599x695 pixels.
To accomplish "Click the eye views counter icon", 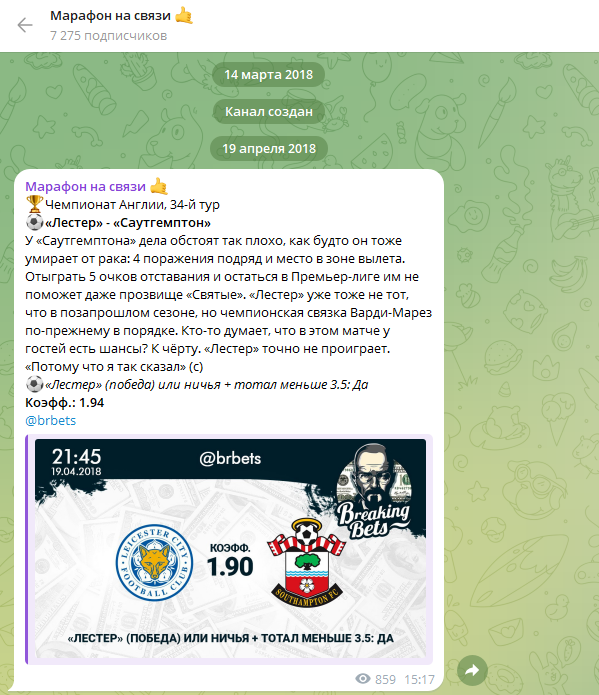I will coord(363,679).
